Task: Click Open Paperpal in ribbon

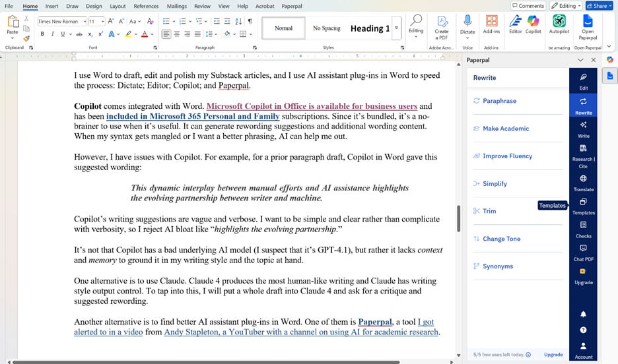Action: click(x=588, y=28)
